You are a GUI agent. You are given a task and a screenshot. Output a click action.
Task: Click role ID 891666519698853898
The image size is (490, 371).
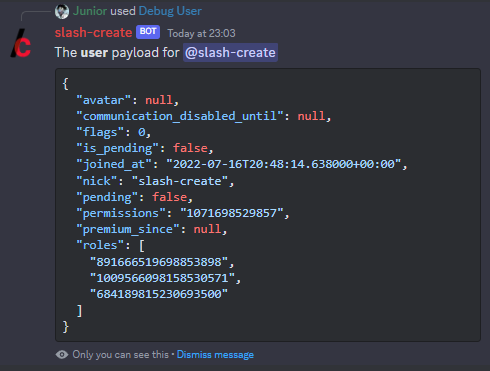point(159,262)
